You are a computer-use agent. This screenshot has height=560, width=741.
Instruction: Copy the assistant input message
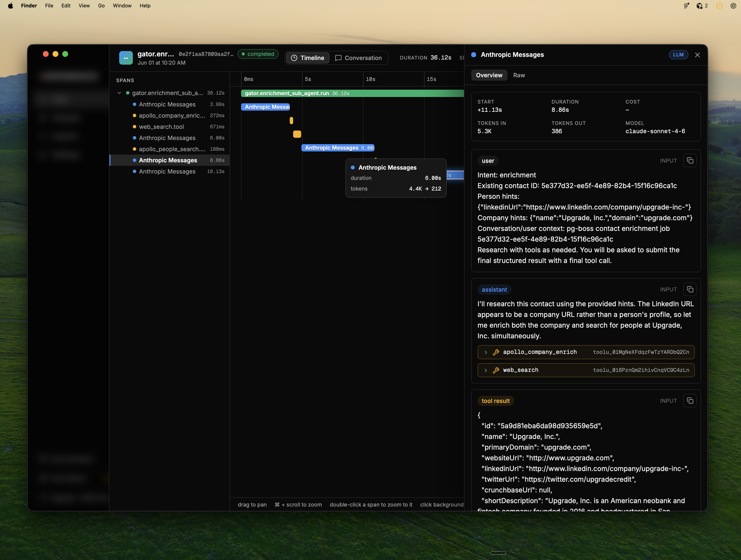coord(690,289)
